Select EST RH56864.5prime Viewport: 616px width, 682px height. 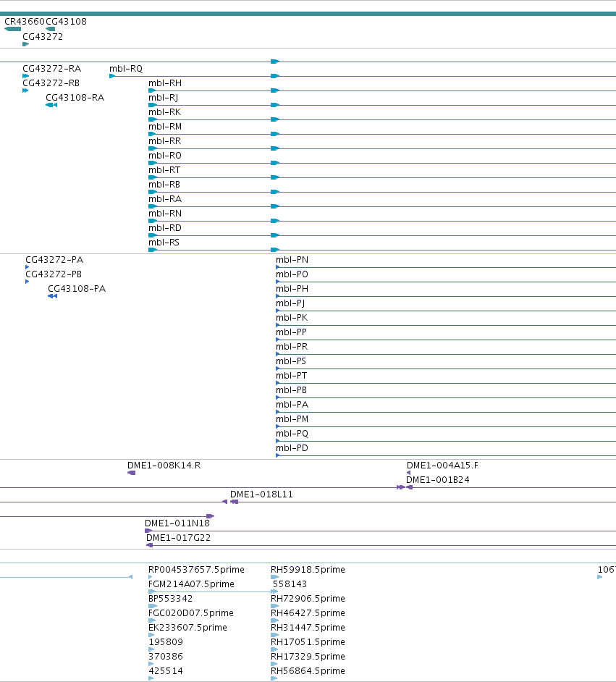(x=308, y=670)
